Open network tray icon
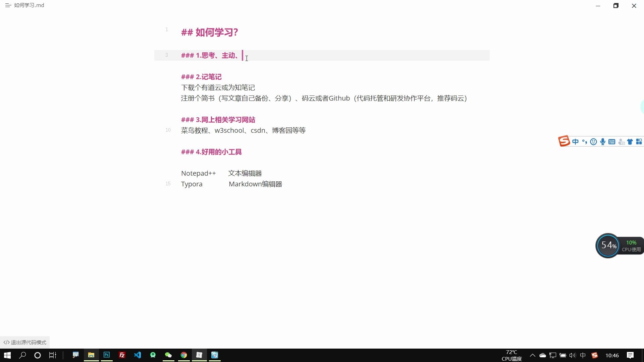 tap(553, 355)
